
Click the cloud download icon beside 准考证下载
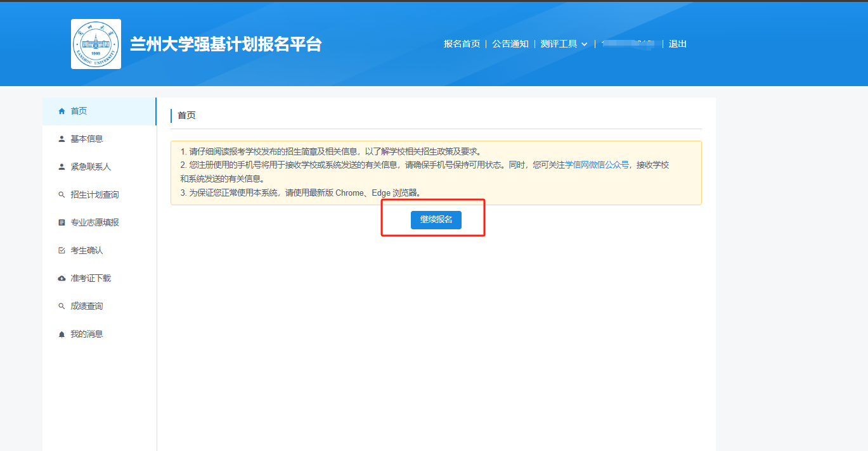click(62, 279)
